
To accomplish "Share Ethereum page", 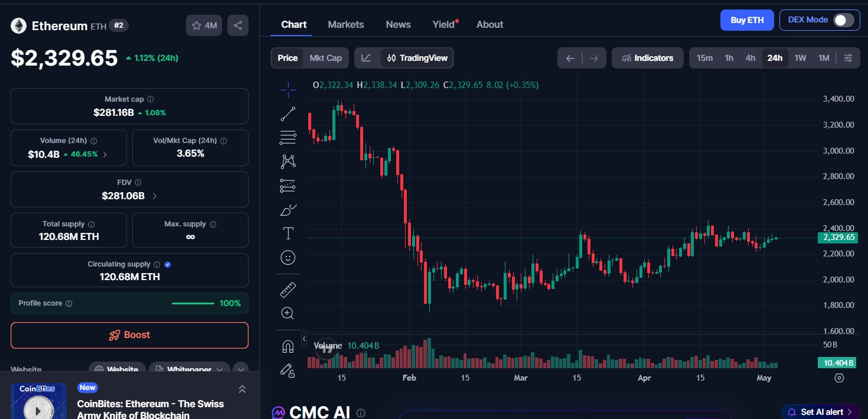I will [238, 25].
